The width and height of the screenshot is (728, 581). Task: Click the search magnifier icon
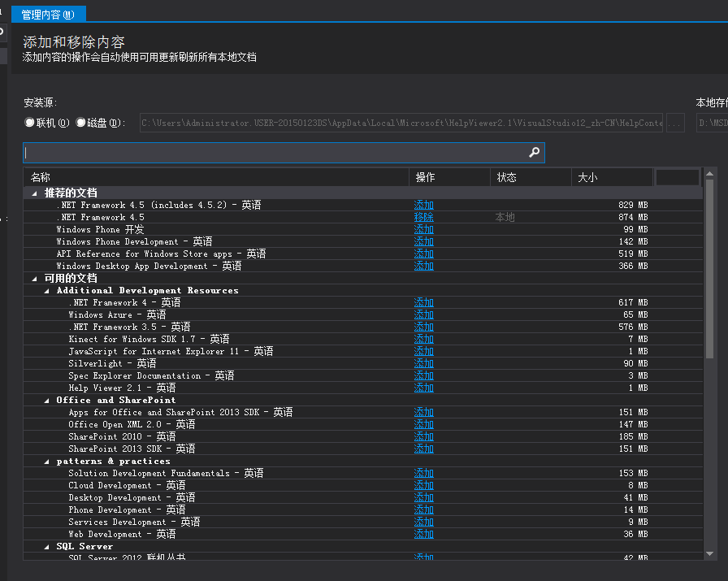pos(534,152)
